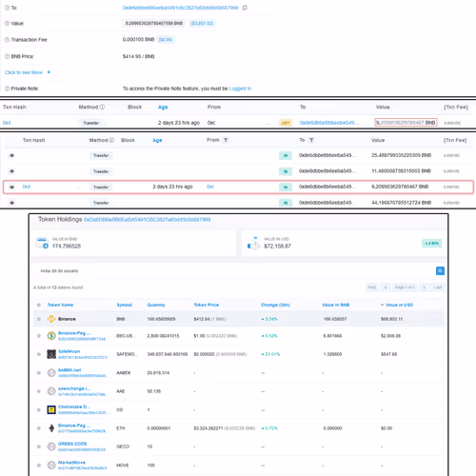
Task: Sort tokens by the Token Price header
Action: click(207, 305)
